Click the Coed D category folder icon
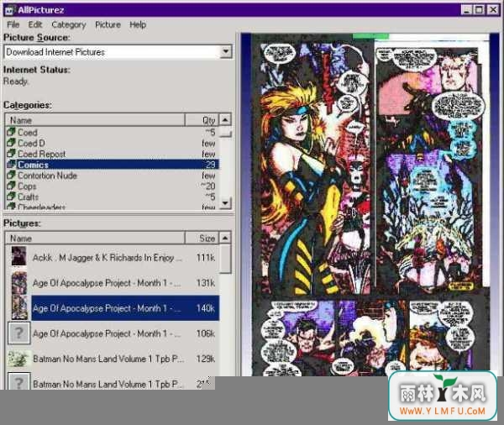The width and height of the screenshot is (504, 425). tap(11, 143)
